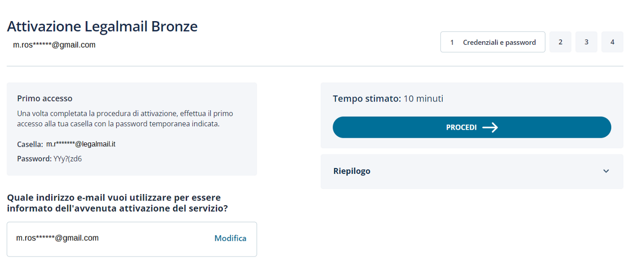This screenshot has width=644, height=267.
Task: Click the Modifica link
Action: (230, 238)
